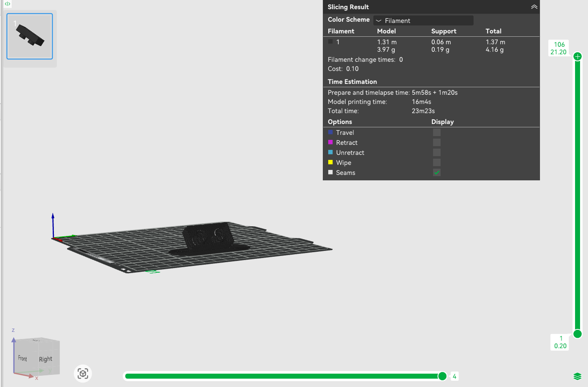Click the plus handle atop the layer slider
The width and height of the screenshot is (588, 387).
click(x=578, y=56)
